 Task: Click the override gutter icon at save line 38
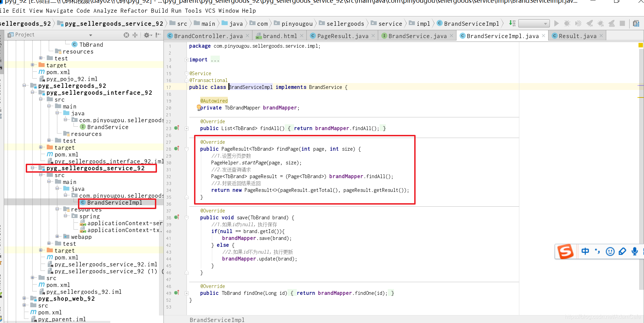[x=177, y=217]
